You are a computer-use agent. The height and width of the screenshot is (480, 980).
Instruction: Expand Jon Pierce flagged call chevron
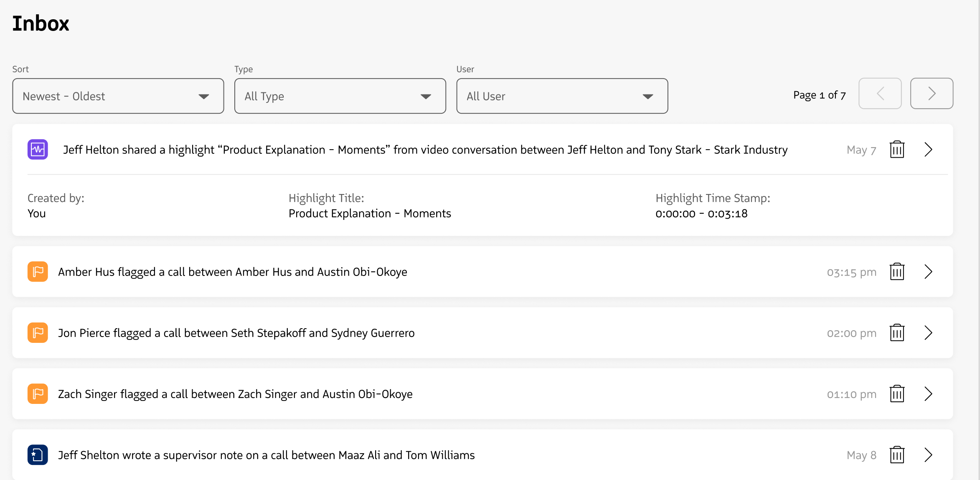(928, 333)
